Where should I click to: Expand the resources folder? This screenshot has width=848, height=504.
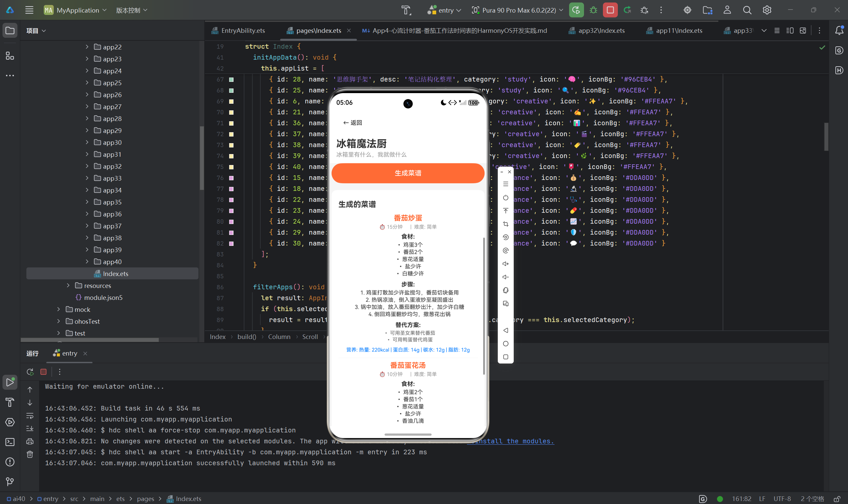point(68,286)
